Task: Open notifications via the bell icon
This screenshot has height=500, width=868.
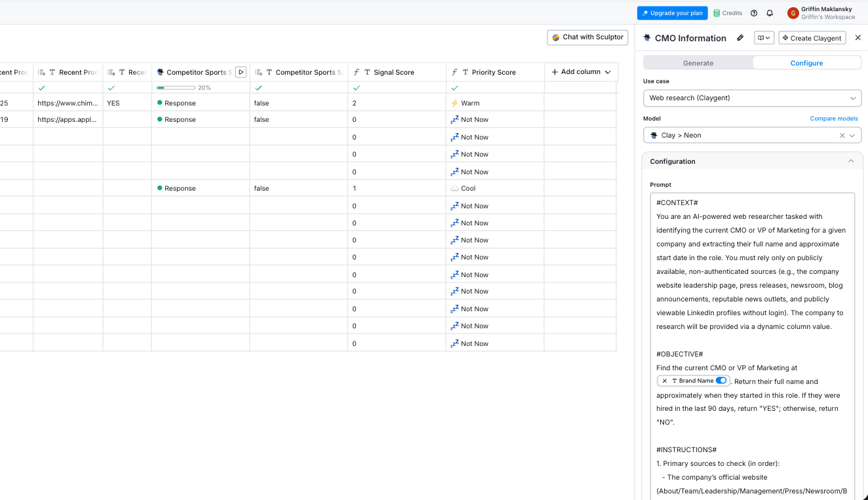Action: click(770, 12)
